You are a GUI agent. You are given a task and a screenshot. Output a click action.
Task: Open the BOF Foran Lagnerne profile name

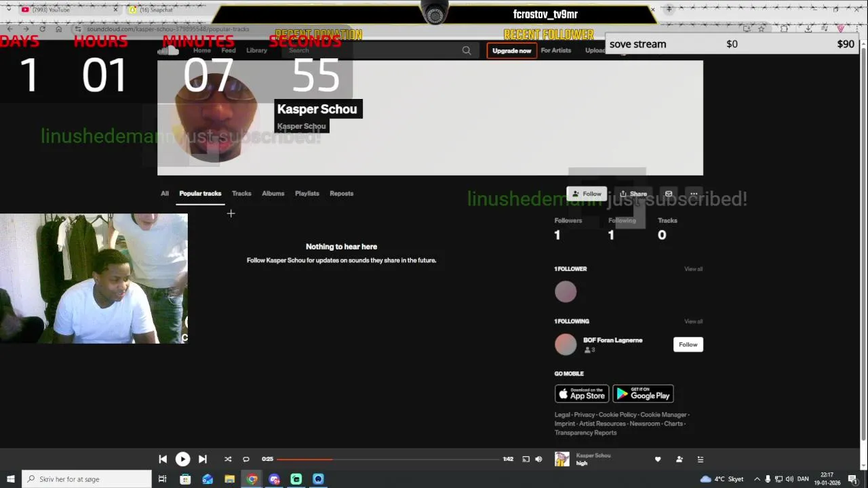613,340
